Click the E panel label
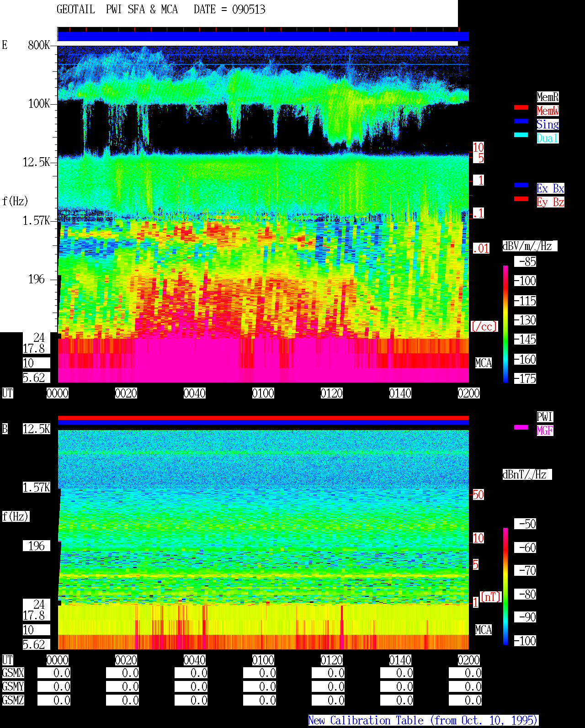585x728 pixels. point(5,45)
